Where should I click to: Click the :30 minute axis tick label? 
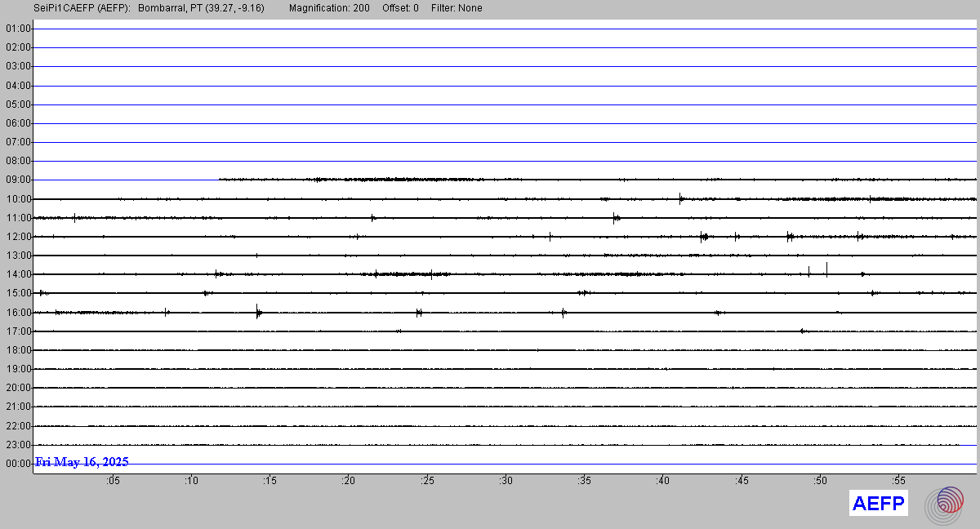(x=506, y=481)
